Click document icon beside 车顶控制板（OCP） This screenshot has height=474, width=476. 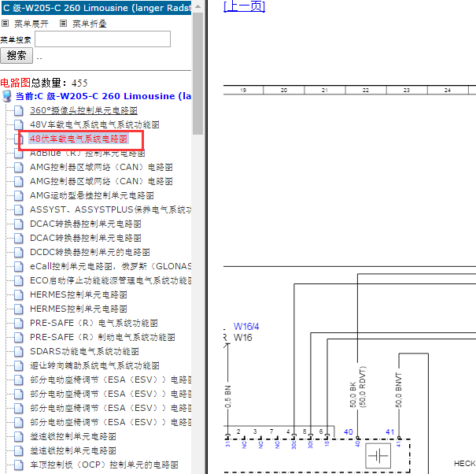[x=19, y=465]
